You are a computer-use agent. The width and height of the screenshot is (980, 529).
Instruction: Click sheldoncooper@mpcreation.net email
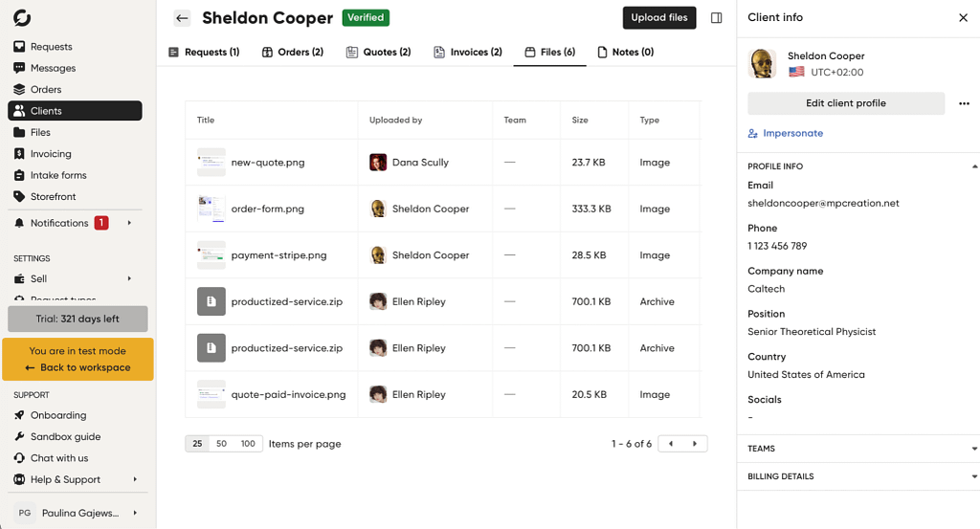coord(823,203)
